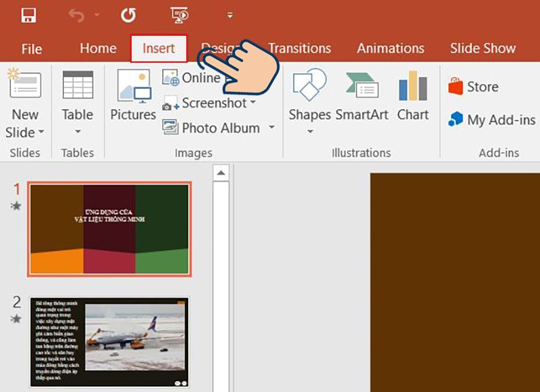Viewport: 540px width, 392px height.
Task: Expand the Screenshot dropdown
Action: 253,103
